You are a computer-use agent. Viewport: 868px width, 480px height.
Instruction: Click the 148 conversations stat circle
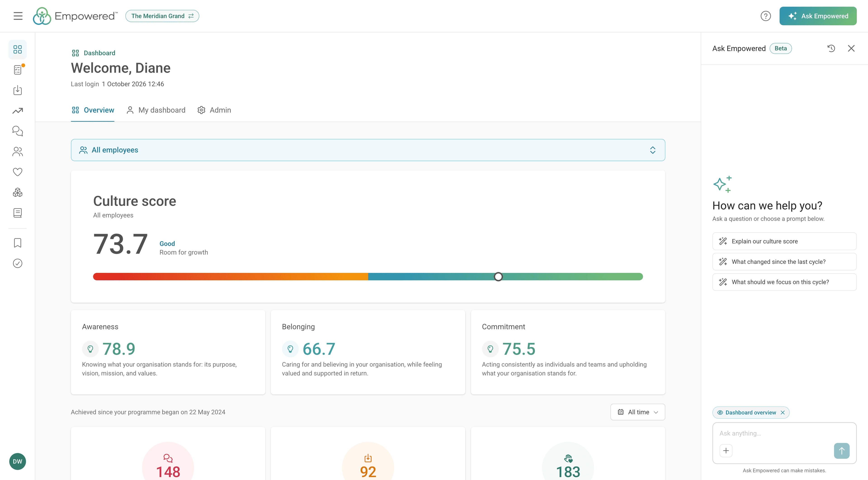pyautogui.click(x=168, y=461)
